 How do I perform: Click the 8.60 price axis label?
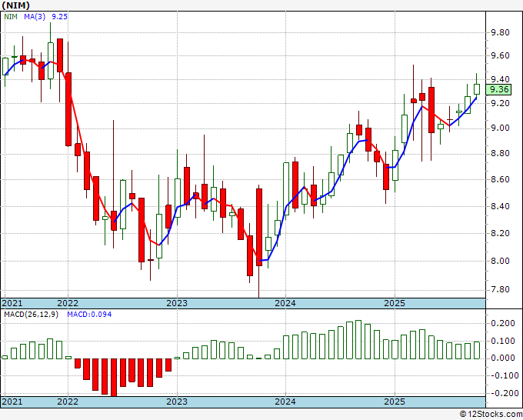(500, 180)
